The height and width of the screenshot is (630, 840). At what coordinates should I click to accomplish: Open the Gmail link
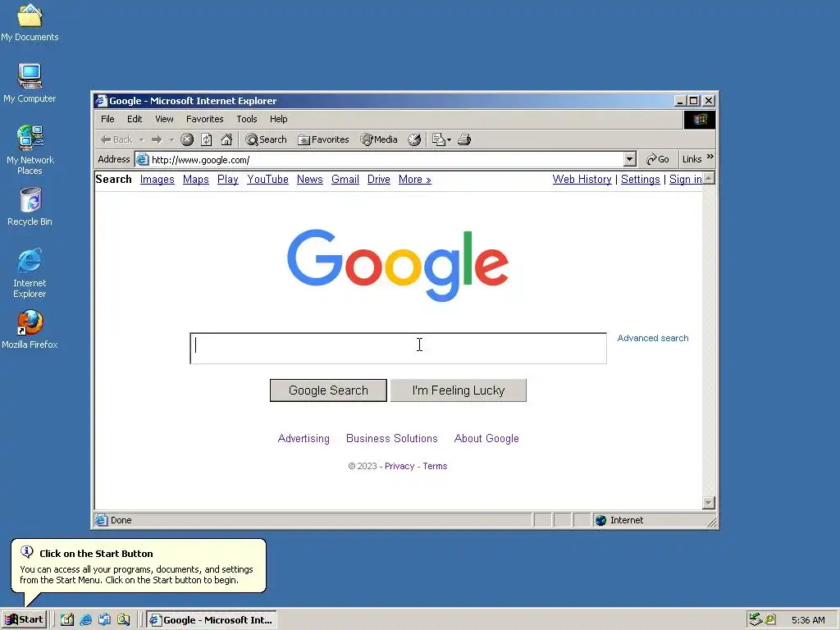click(x=345, y=180)
